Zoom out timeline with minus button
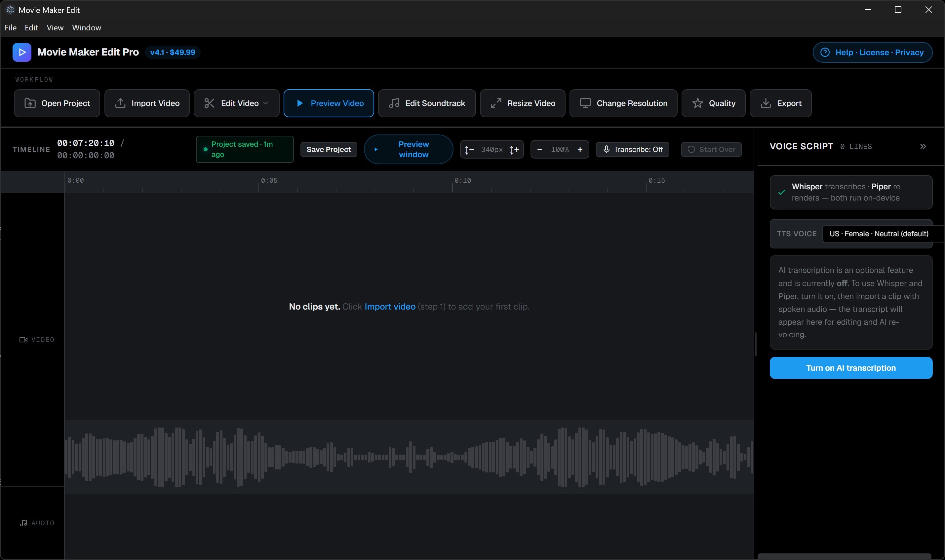Image resolution: width=945 pixels, height=560 pixels. pos(539,149)
